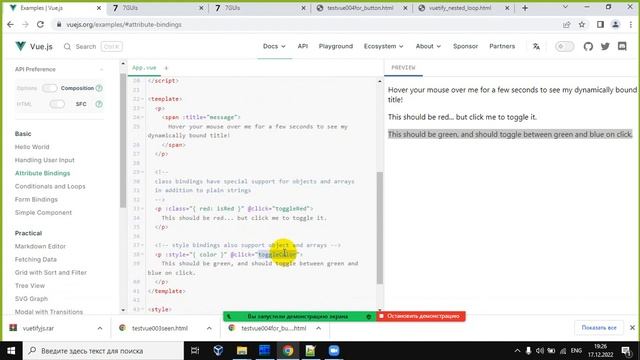The height and width of the screenshot is (360, 640).
Task: Add new file with plus beside App.vue
Action: (166, 68)
